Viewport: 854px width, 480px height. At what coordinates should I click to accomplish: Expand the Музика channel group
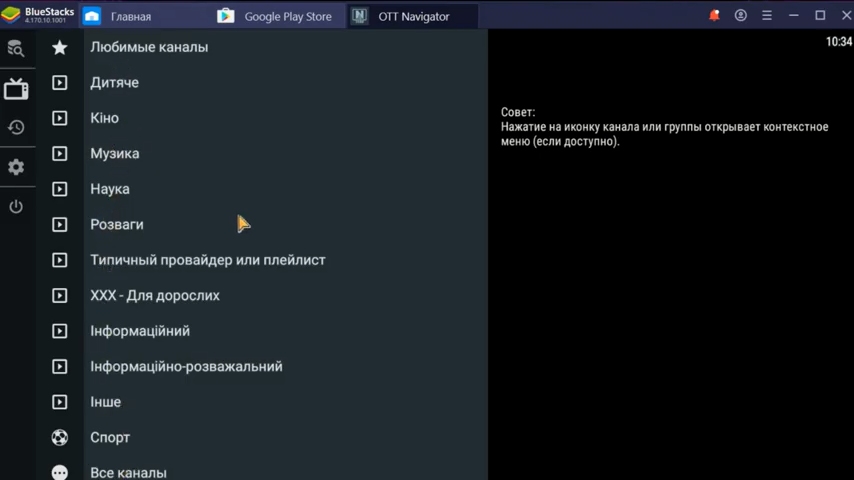click(114, 154)
